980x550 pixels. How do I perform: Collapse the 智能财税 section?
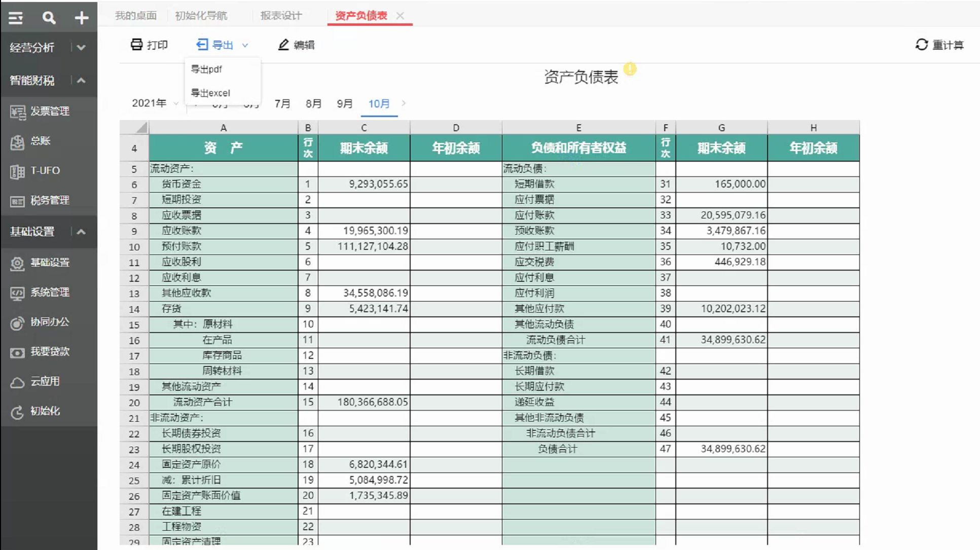point(81,80)
